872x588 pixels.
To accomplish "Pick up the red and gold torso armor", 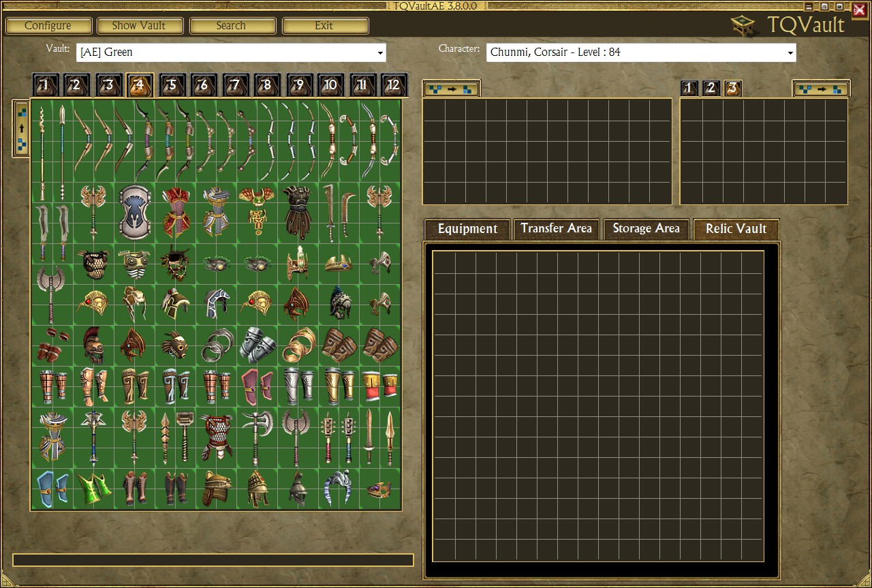I will point(175,213).
